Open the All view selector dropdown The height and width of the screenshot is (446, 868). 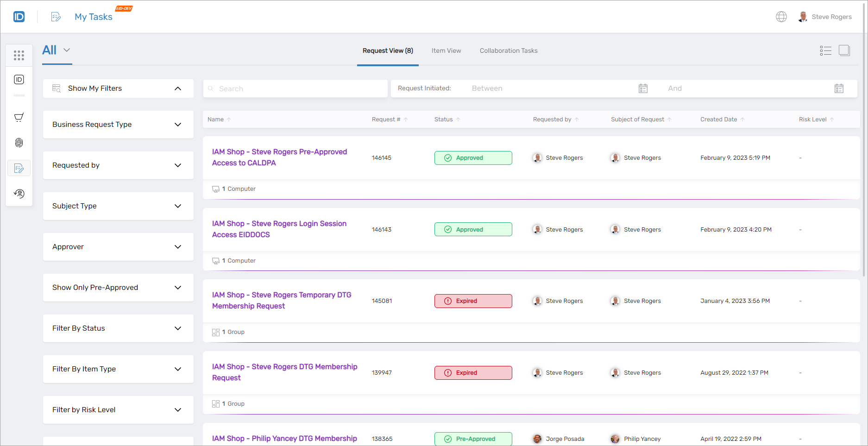[x=67, y=50]
